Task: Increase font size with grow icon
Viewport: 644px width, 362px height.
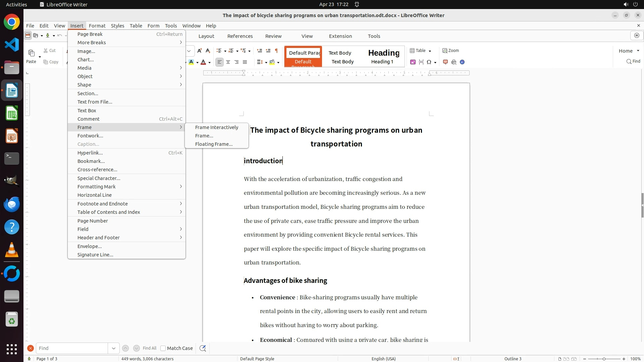Action: [x=200, y=51]
